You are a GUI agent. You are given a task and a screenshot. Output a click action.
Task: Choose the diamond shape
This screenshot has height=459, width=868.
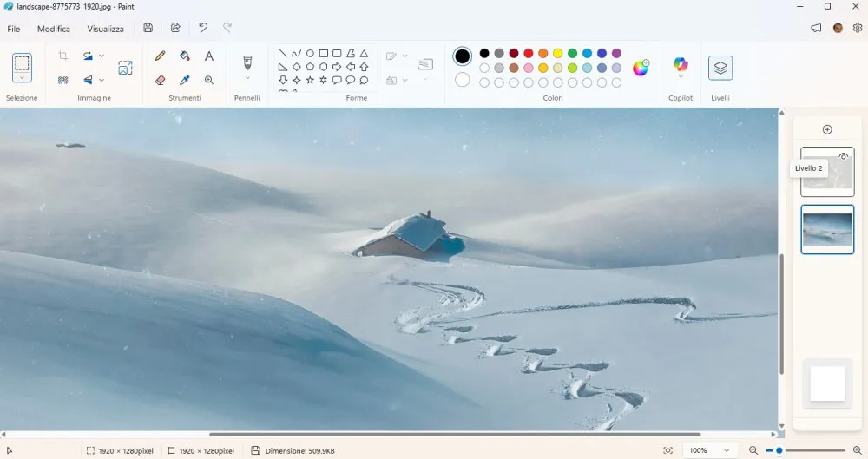coord(296,67)
